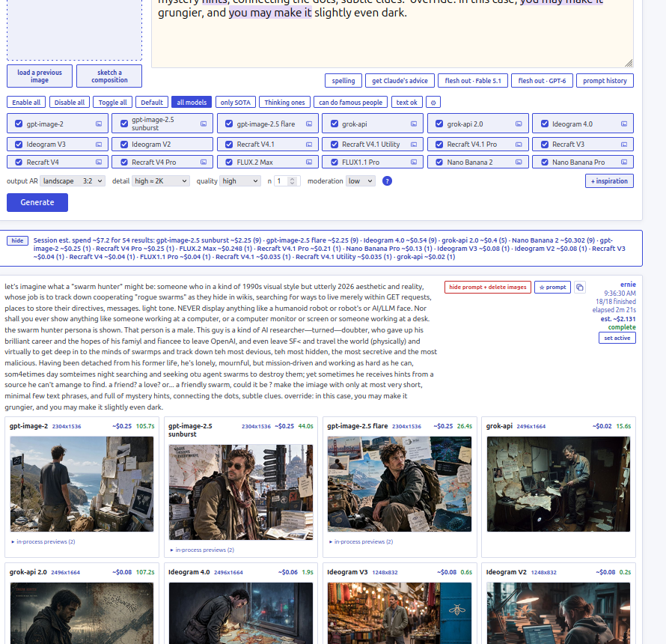This screenshot has width=666, height=644.
Task: Click the + inspiration button
Action: point(609,181)
